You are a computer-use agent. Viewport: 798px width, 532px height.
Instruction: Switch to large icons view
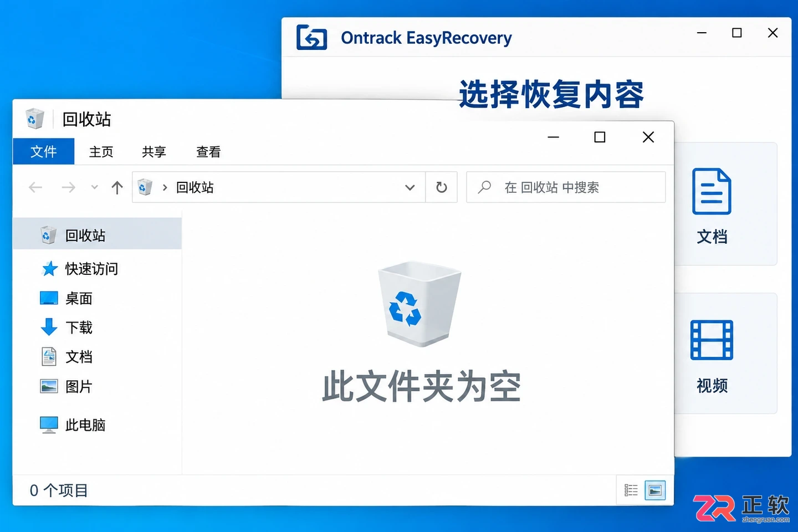[655, 490]
